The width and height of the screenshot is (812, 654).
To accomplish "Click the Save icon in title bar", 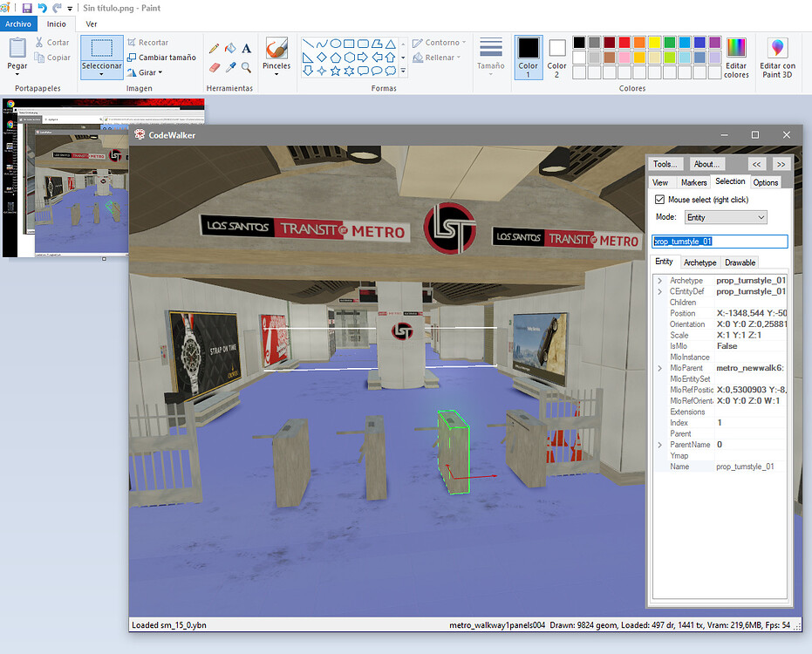I will (x=27, y=8).
